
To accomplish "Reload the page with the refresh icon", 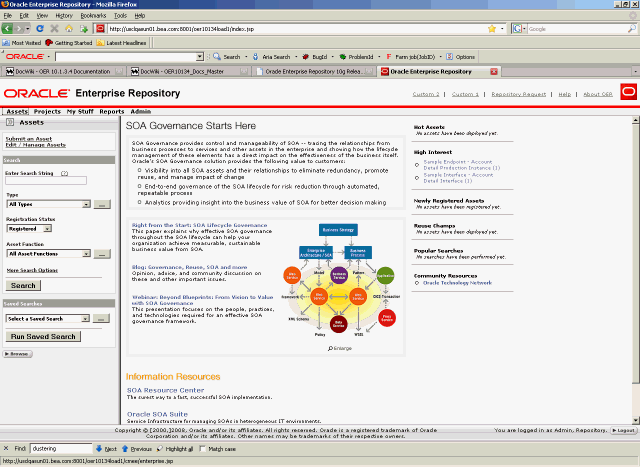I will (40, 29).
